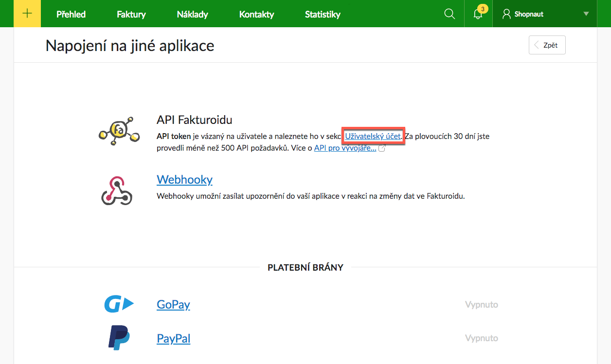This screenshot has height=364, width=611.
Task: Click the PayPal logo icon
Action: (119, 338)
